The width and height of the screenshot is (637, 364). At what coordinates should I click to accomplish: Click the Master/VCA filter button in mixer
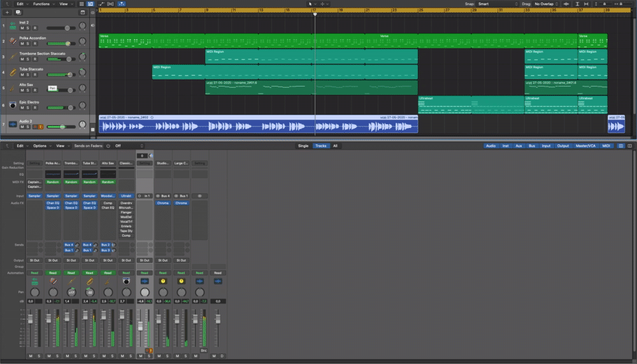pos(587,146)
